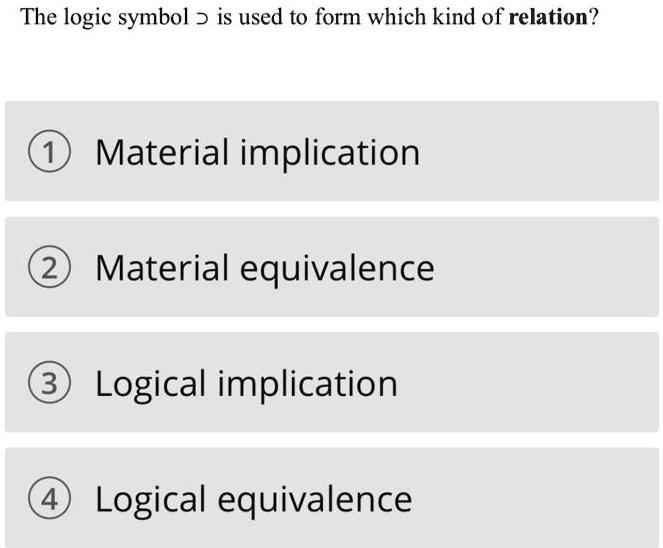Click the phrase logic symbol in question

click(x=126, y=18)
